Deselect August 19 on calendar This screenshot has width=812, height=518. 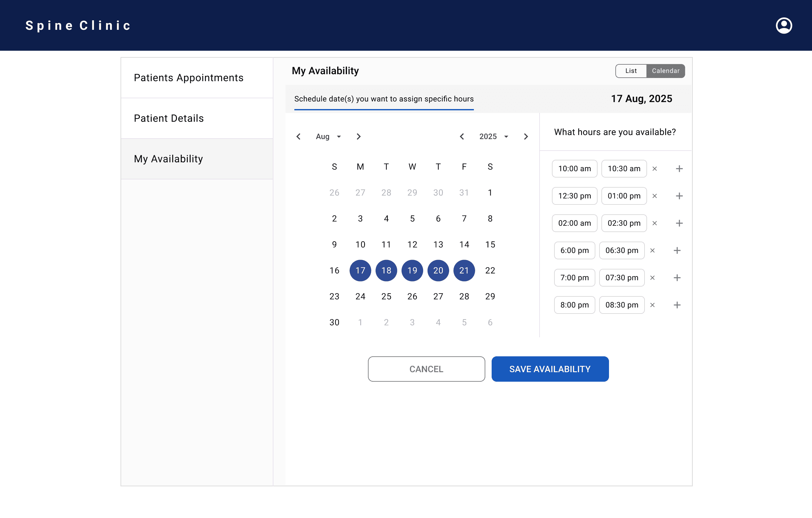tap(412, 271)
